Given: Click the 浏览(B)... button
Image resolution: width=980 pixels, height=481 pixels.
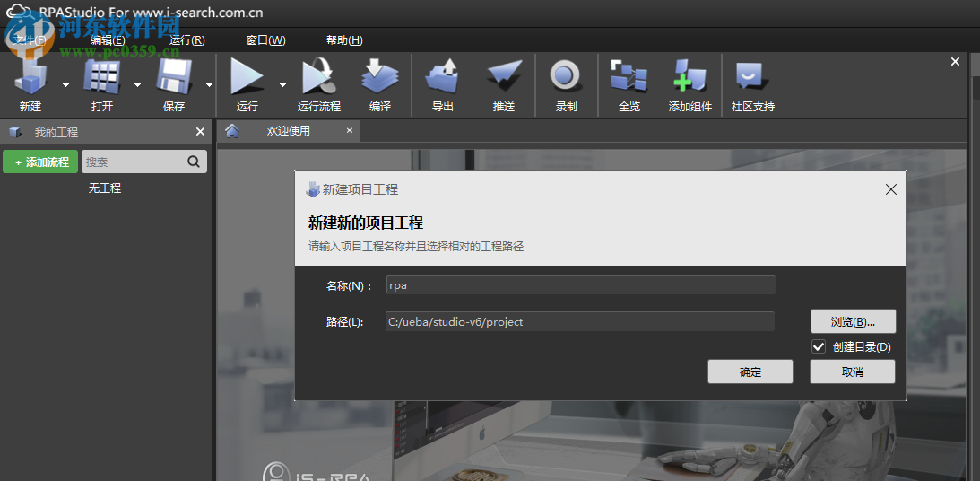Looking at the screenshot, I should 853,321.
